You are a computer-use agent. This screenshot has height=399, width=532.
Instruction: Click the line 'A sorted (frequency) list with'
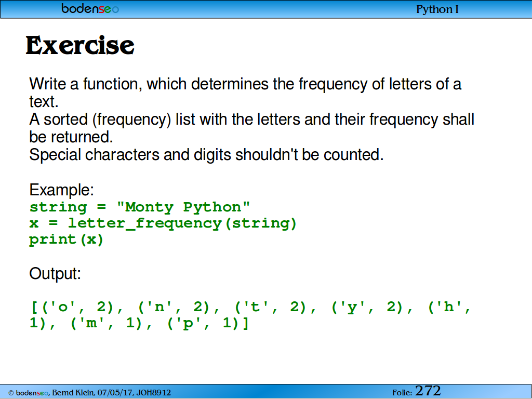pos(252,128)
